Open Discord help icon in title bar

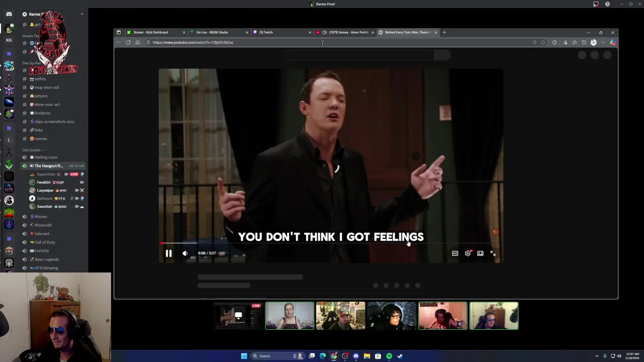[x=607, y=4]
